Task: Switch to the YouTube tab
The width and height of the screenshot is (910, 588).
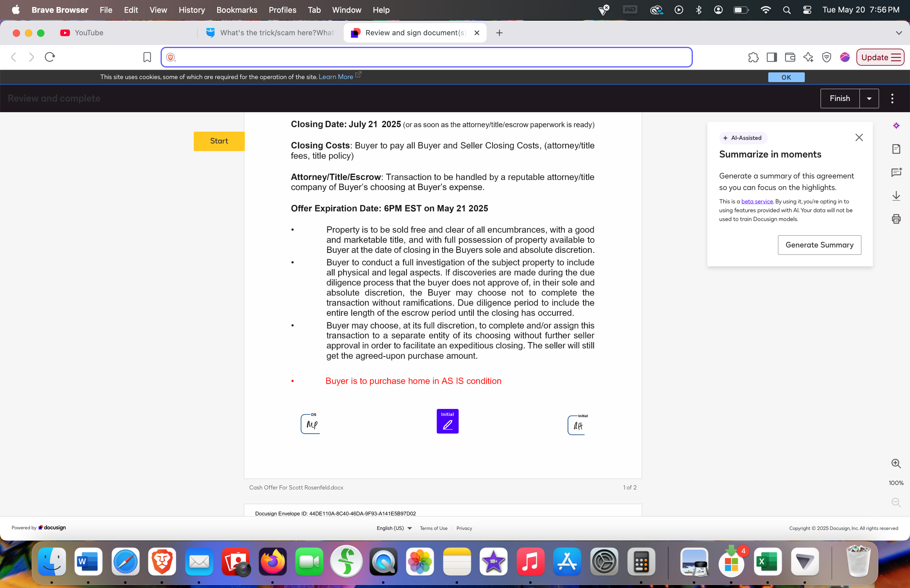Action: coord(89,33)
